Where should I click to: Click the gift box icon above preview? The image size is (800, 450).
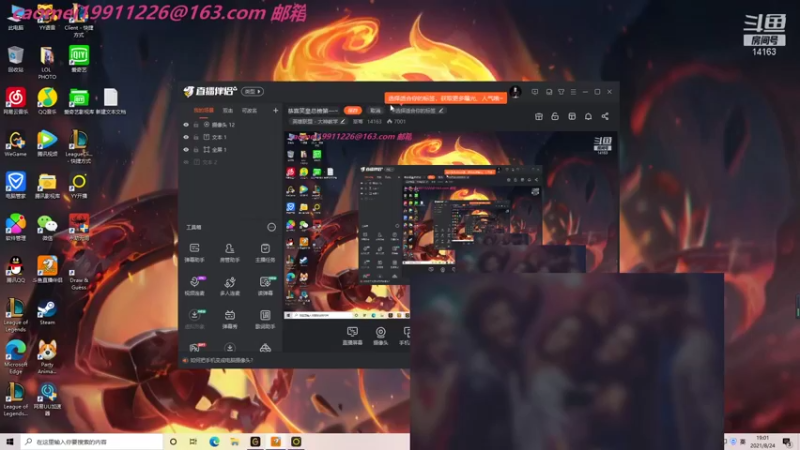539,116
